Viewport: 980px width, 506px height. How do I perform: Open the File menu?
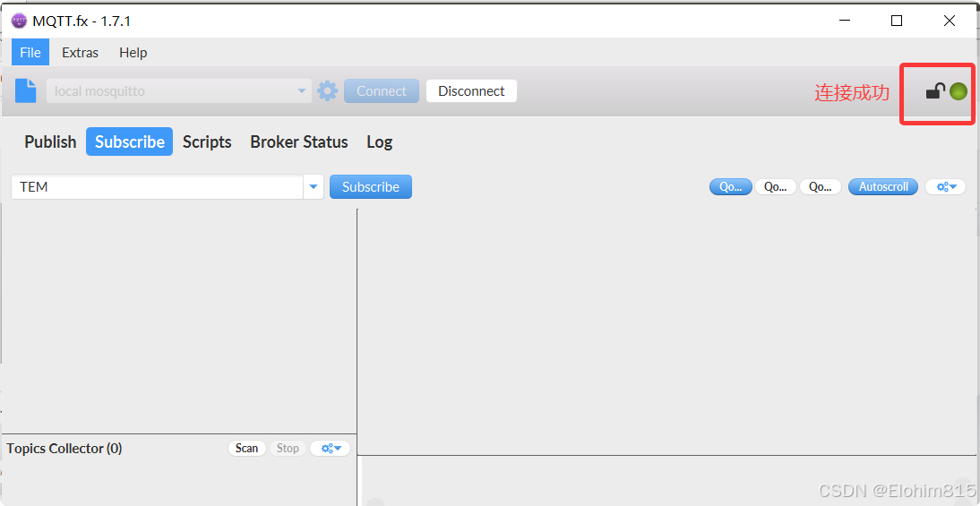30,53
